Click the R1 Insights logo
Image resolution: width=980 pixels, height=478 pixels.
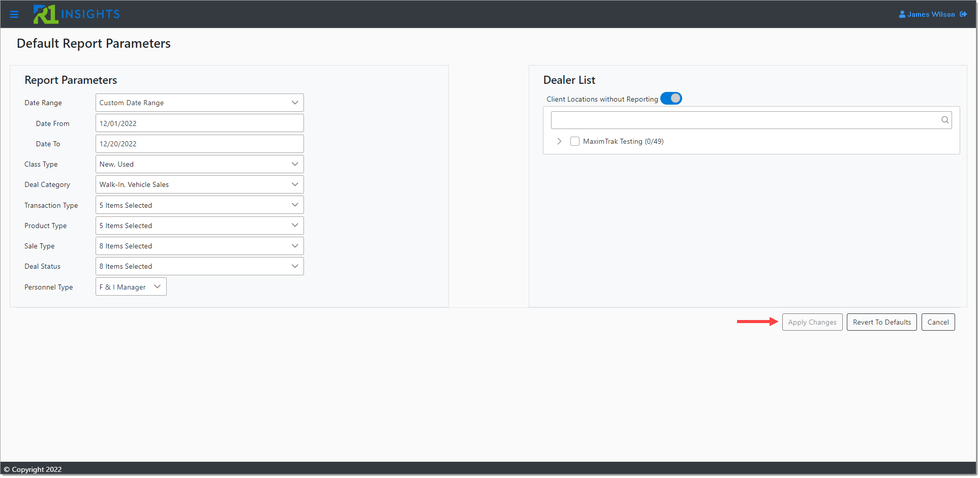77,14
